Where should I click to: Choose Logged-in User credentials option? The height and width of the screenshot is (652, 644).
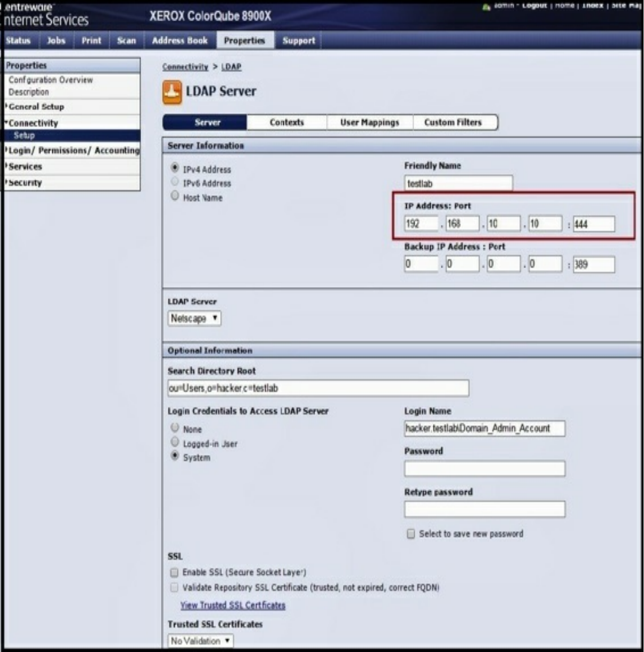pyautogui.click(x=175, y=442)
